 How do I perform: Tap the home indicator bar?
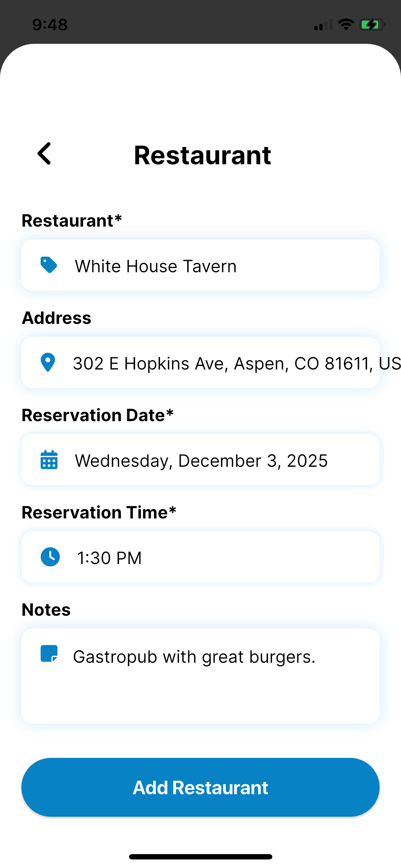(200, 857)
